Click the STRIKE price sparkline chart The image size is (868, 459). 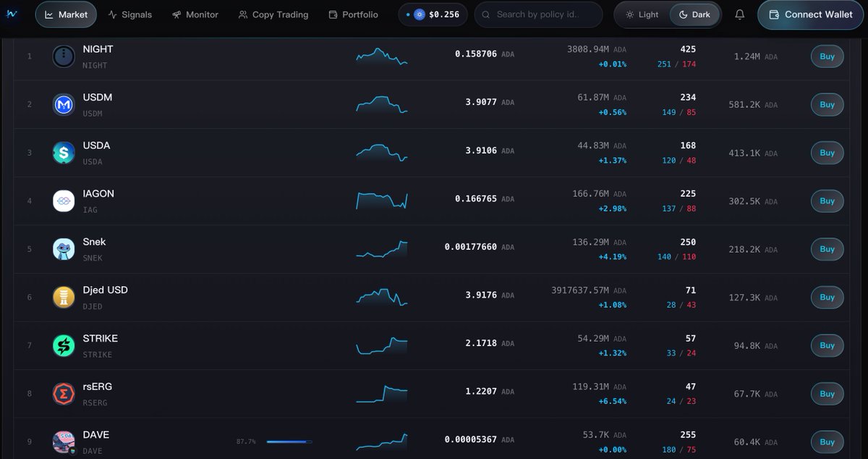pyautogui.click(x=382, y=345)
